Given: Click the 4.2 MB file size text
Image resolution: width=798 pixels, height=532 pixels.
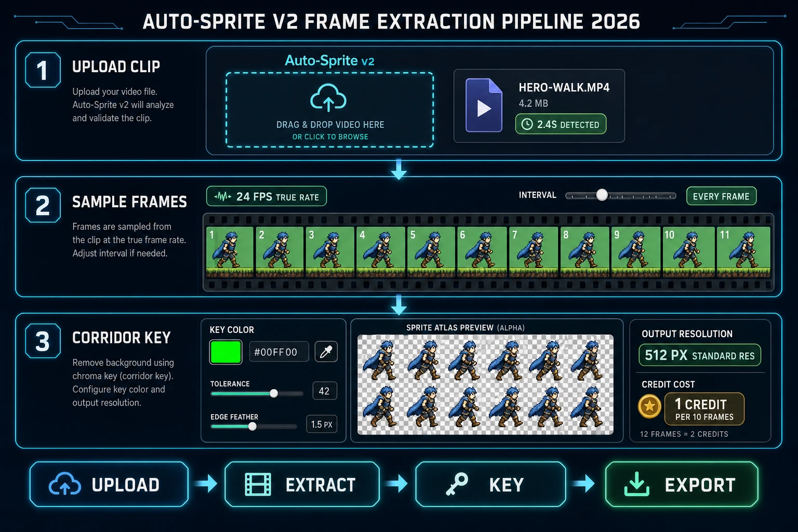Looking at the screenshot, I should point(534,103).
